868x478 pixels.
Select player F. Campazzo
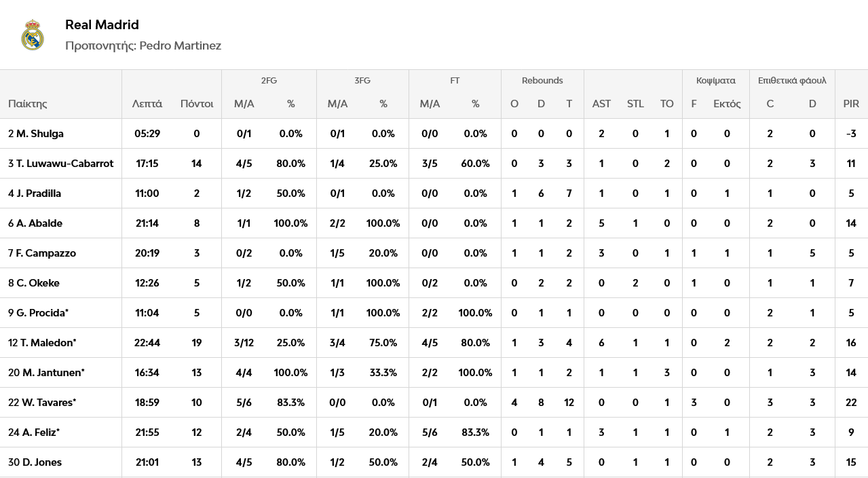(42, 253)
